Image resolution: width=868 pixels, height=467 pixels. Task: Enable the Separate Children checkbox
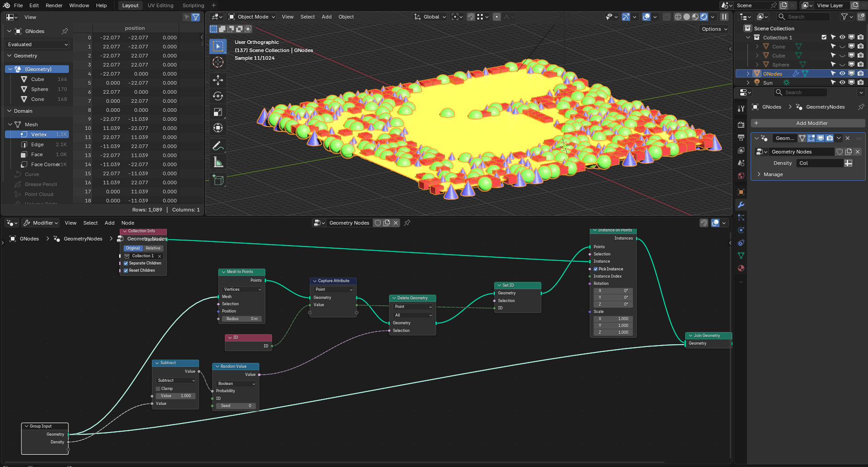point(126,263)
